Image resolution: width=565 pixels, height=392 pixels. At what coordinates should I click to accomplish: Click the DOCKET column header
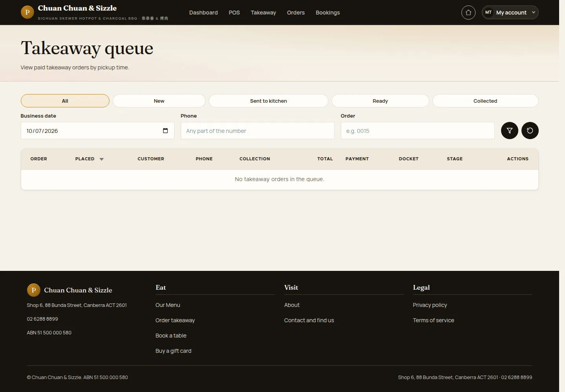click(x=408, y=159)
